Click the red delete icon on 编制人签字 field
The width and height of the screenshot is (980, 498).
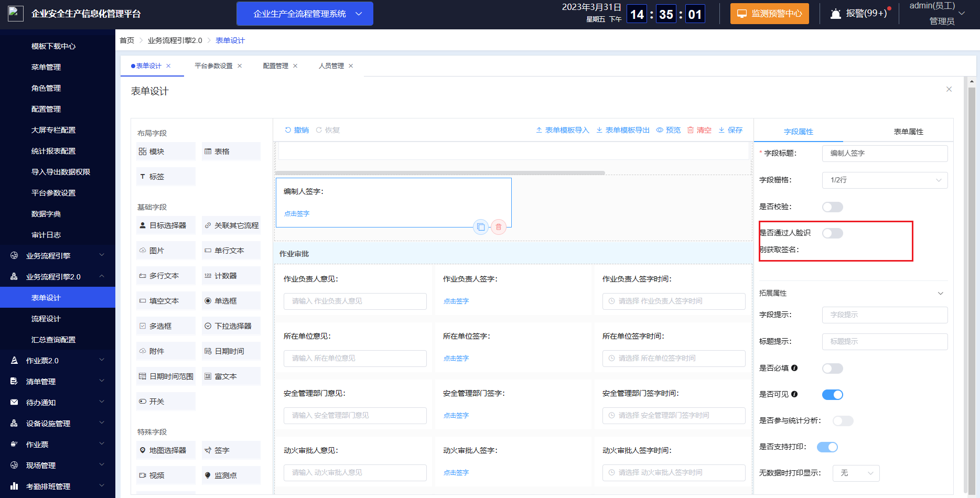499,227
